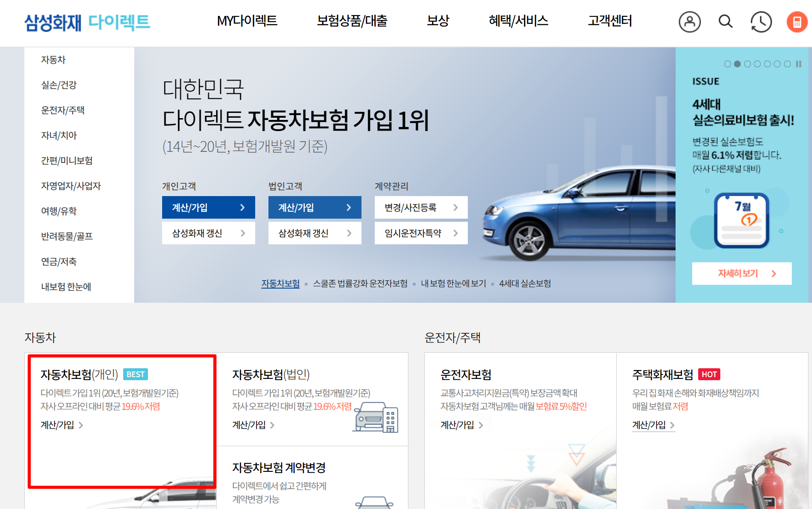Viewport: 812px width, 509px height.
Task: Open the 자동차보험(개인) card title
Action: (79, 374)
